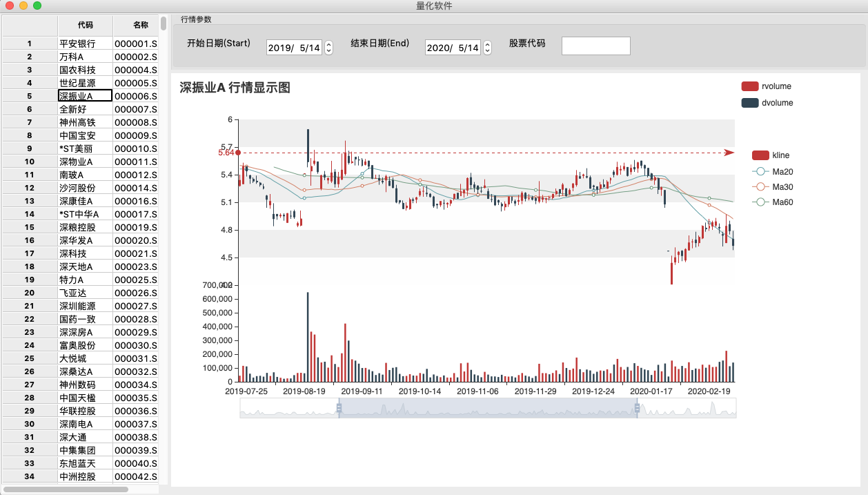This screenshot has height=495, width=868.
Task: Click the 股票代码 input field
Action: [595, 46]
